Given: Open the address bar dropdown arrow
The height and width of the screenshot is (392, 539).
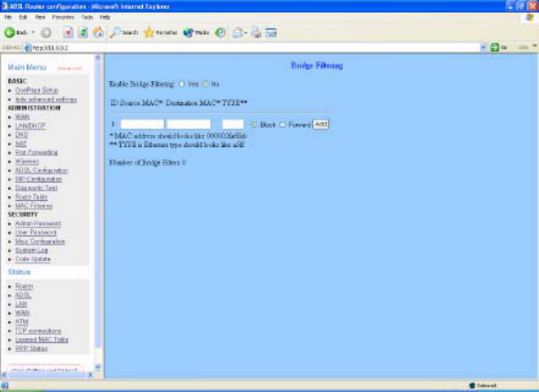Looking at the screenshot, I should (x=483, y=47).
